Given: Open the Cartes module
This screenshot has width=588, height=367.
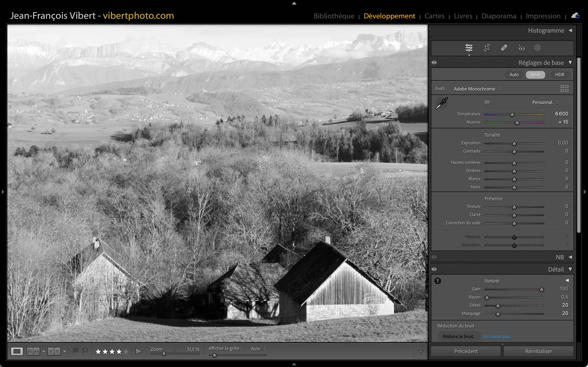Looking at the screenshot, I should tap(434, 16).
